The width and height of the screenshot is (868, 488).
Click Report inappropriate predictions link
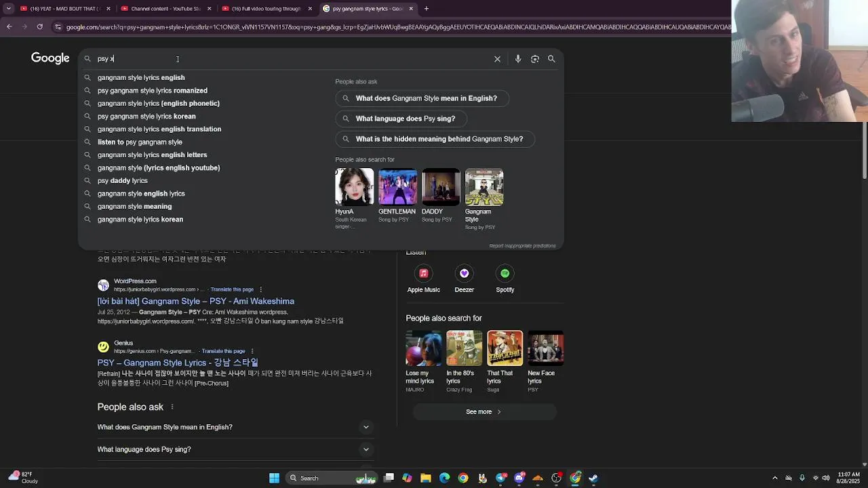tap(522, 245)
